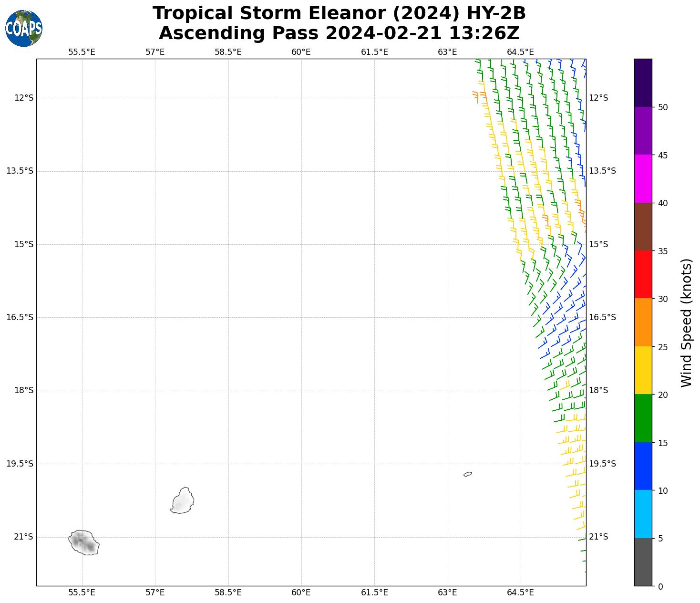
Task: Click the orange wind barbs near 12°S
Action: click(x=479, y=95)
